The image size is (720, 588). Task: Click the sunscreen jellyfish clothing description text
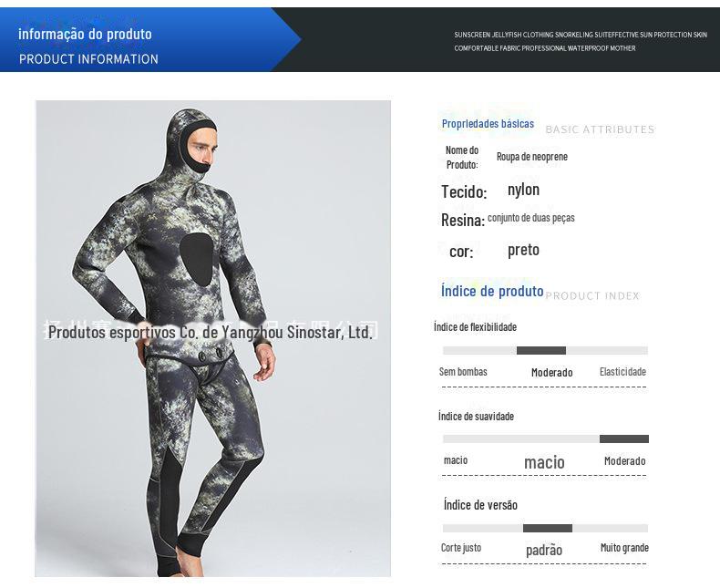pos(581,41)
